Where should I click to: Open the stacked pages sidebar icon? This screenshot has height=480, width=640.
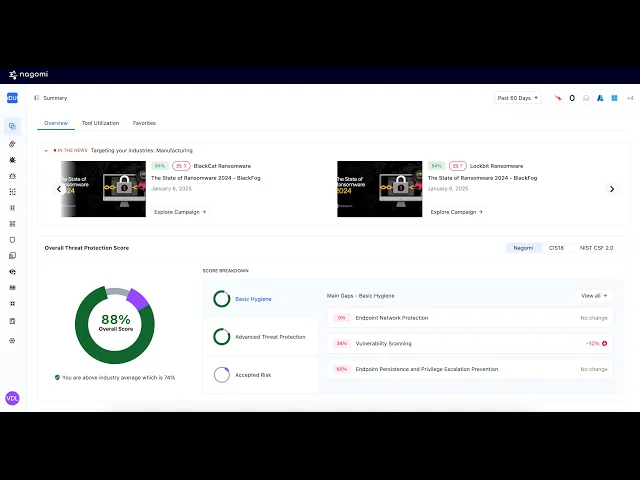(x=12, y=256)
